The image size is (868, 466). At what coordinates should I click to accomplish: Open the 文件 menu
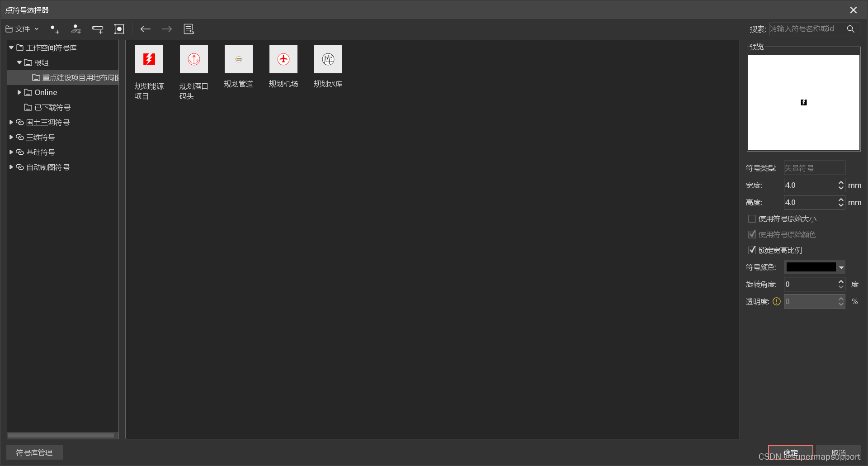pyautogui.click(x=22, y=29)
